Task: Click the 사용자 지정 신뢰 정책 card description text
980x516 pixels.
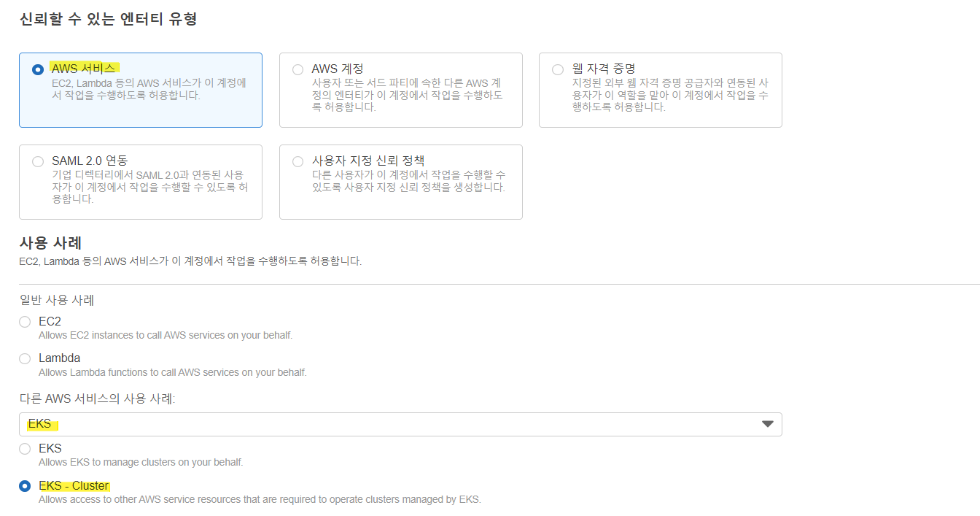Action: 408,181
